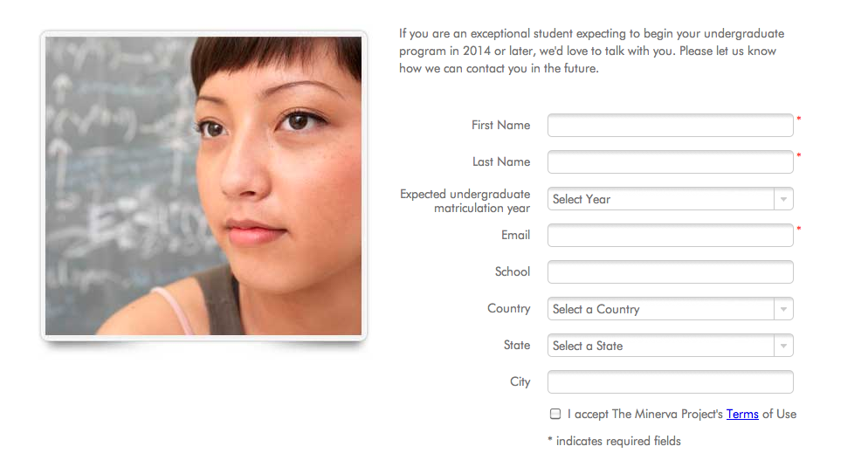The image size is (868, 453).
Task: Click the 'indicates required fields' note
Action: tap(615, 441)
